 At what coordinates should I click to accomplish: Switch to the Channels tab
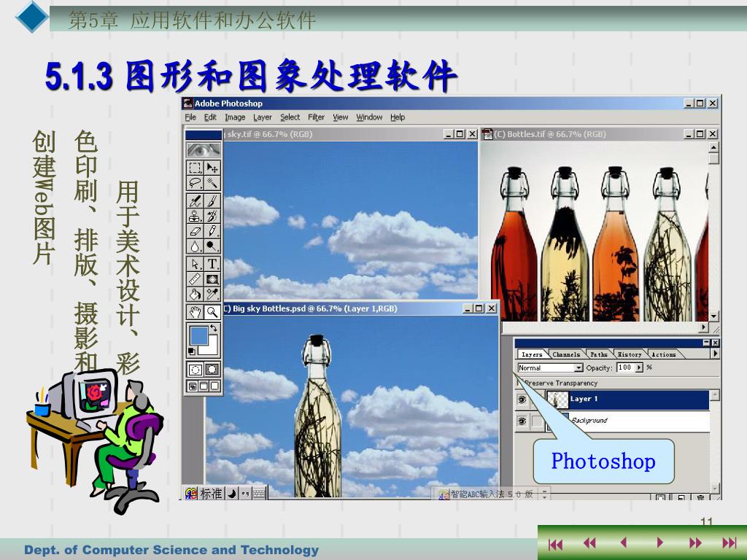point(566,354)
